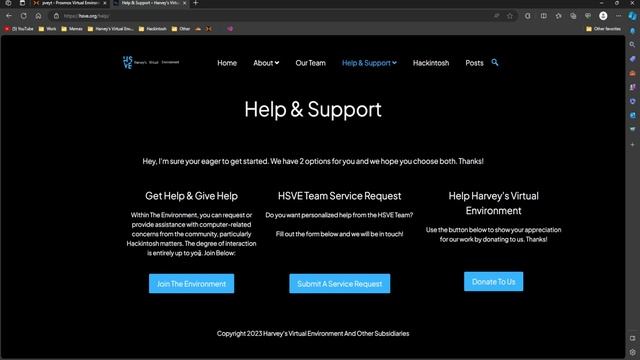Viewport: 640px width, 360px height.
Task: Open sidebar Games icon
Action: coord(632,87)
